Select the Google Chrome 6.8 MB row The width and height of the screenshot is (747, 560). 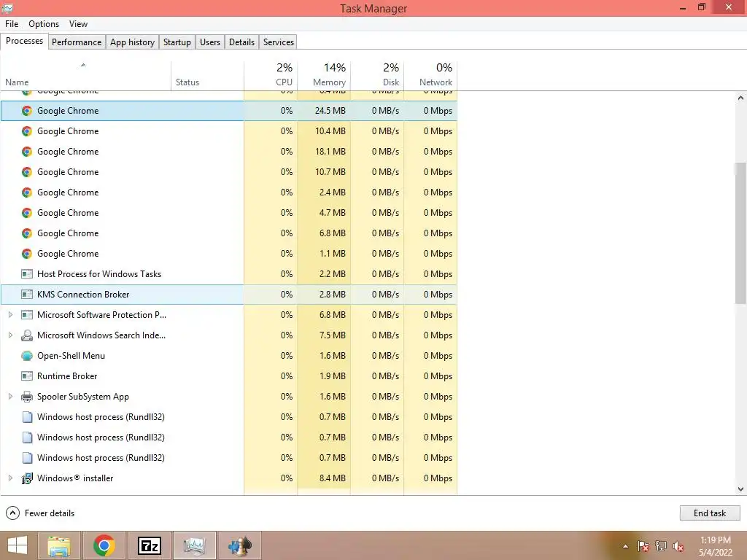pyautogui.click(x=228, y=233)
